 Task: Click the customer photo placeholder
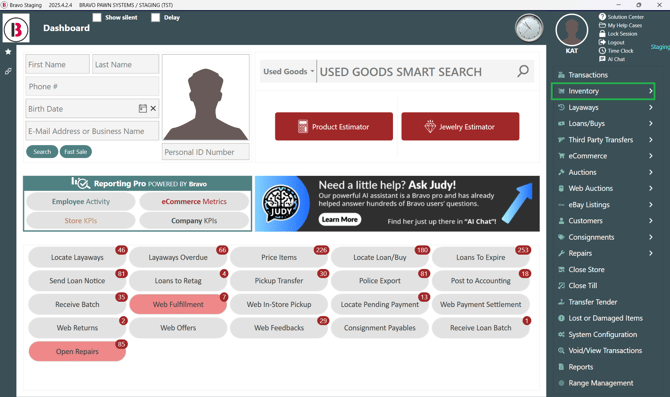click(x=206, y=97)
